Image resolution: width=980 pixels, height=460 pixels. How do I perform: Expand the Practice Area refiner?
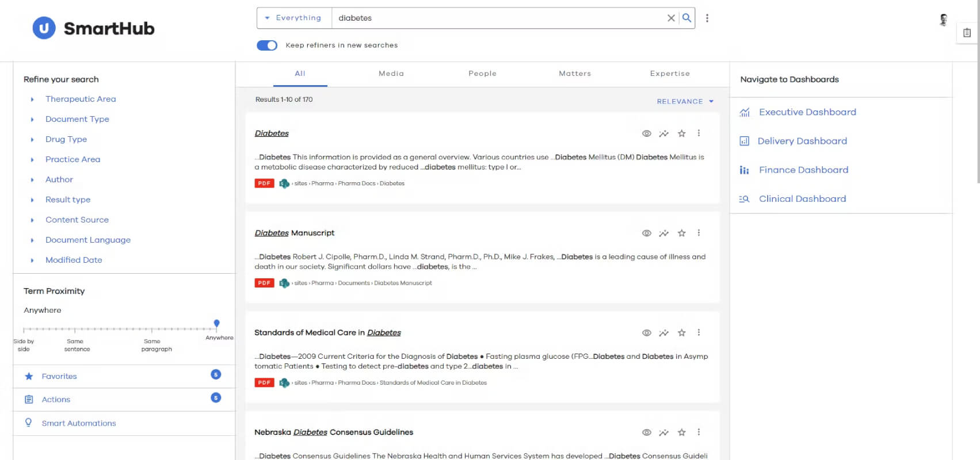(x=32, y=160)
